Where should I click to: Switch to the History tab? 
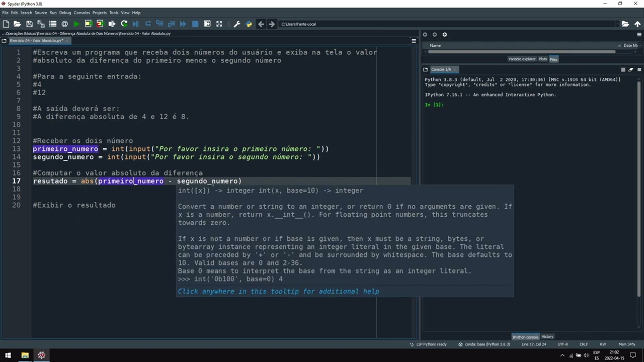click(547, 337)
